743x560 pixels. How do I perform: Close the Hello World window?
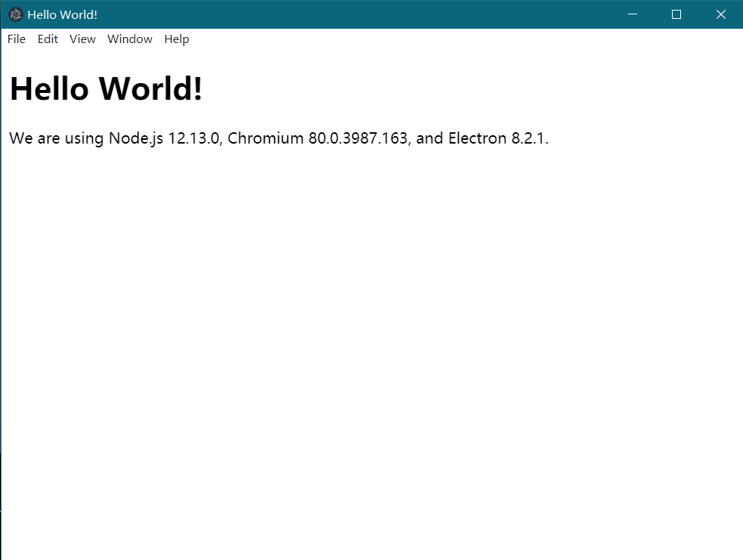click(x=721, y=14)
